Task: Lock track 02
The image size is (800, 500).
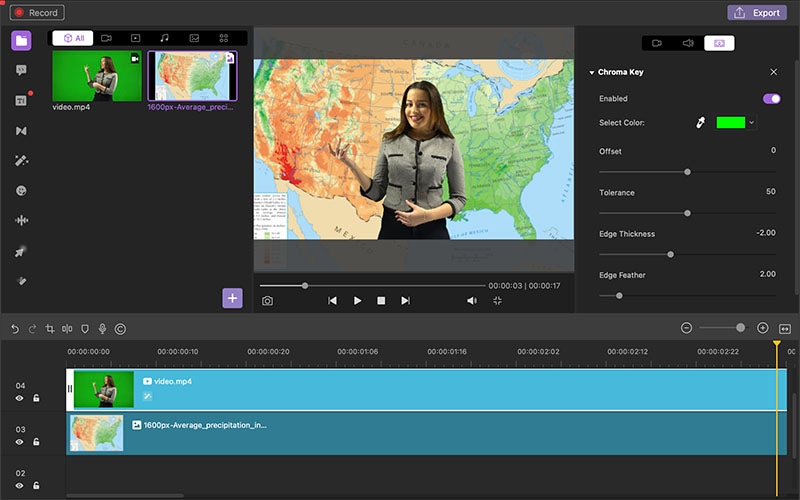Action: (x=36, y=486)
